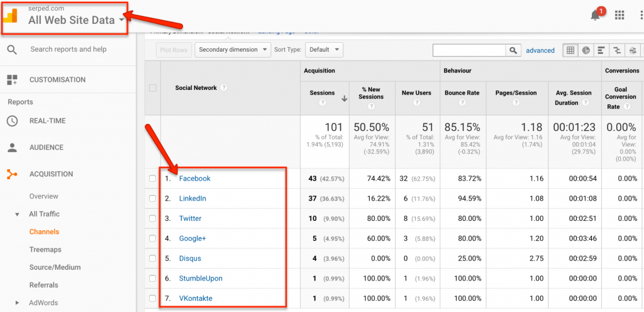Image resolution: width=644 pixels, height=312 pixels.
Task: Switch to the performance bar view icon
Action: 601,50
